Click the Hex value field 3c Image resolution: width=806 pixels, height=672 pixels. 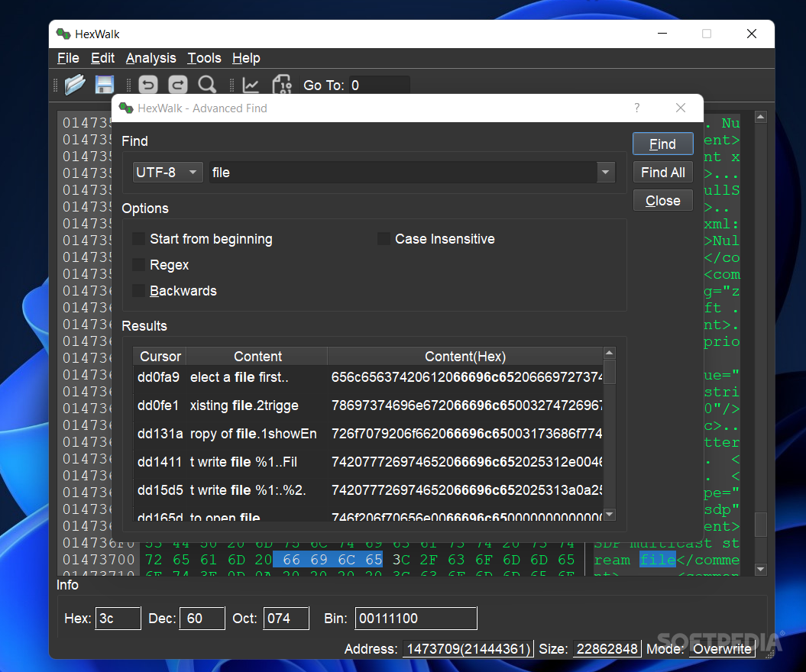pyautogui.click(x=118, y=618)
